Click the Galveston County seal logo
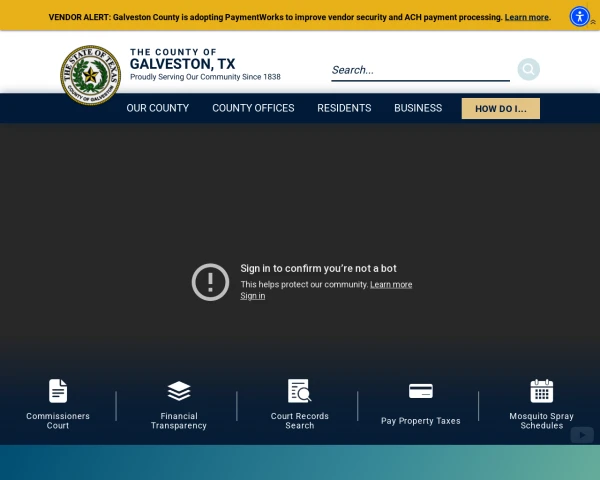 click(91, 75)
